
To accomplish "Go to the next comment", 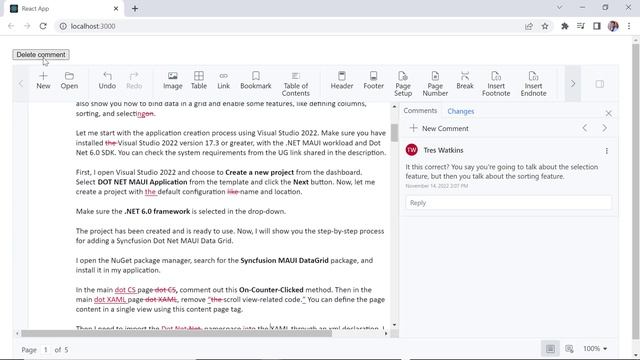I will click(604, 128).
